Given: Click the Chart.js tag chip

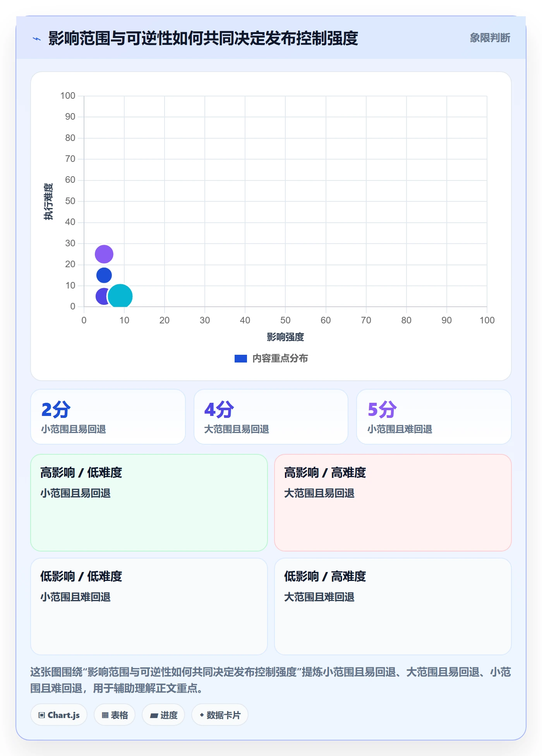Looking at the screenshot, I should 59,715.
